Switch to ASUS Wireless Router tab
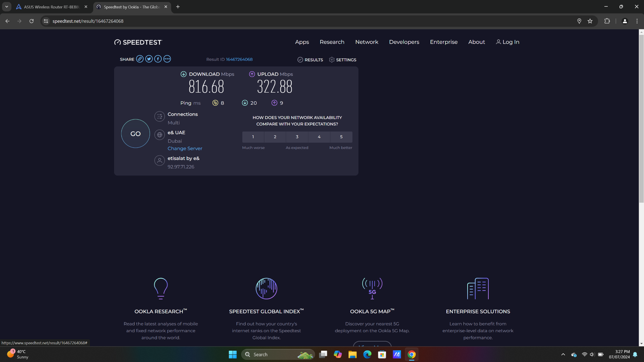This screenshot has width=644, height=362. 51,7
